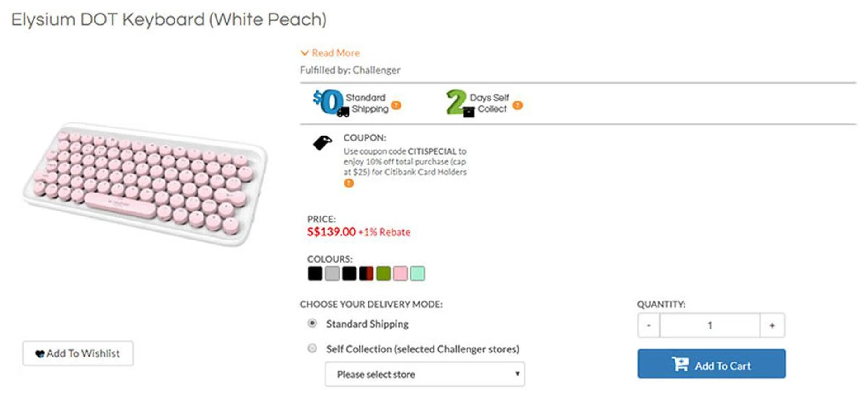Decrease quantity with the minus button

coord(649,325)
